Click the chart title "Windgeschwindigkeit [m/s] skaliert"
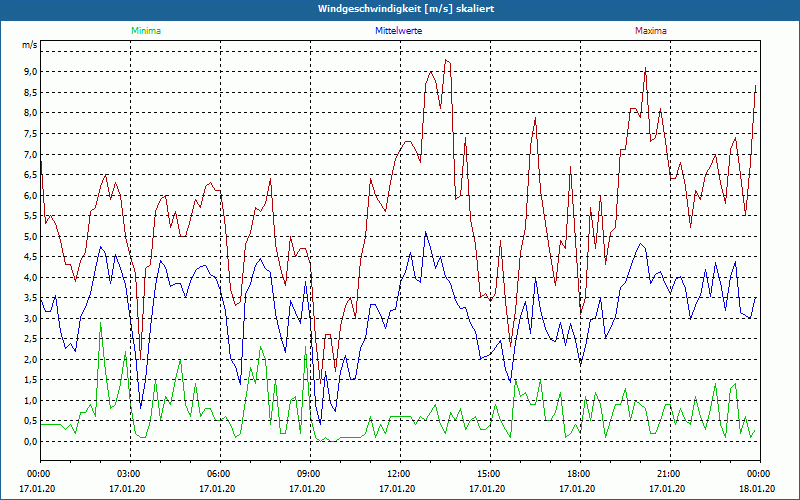 pyautogui.click(x=406, y=9)
